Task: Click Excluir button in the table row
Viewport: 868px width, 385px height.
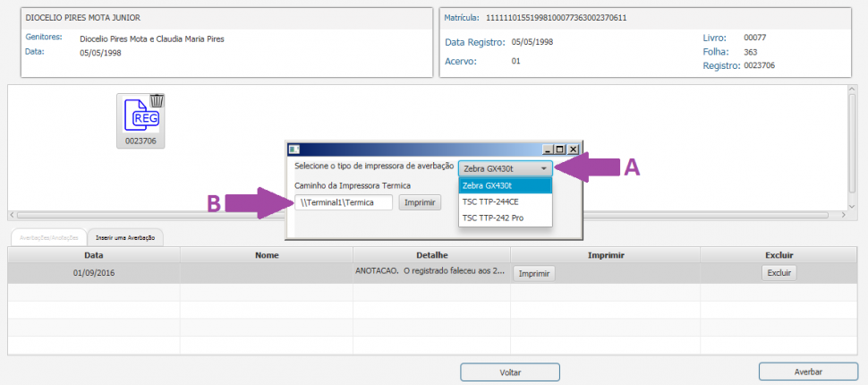Action: [778, 273]
